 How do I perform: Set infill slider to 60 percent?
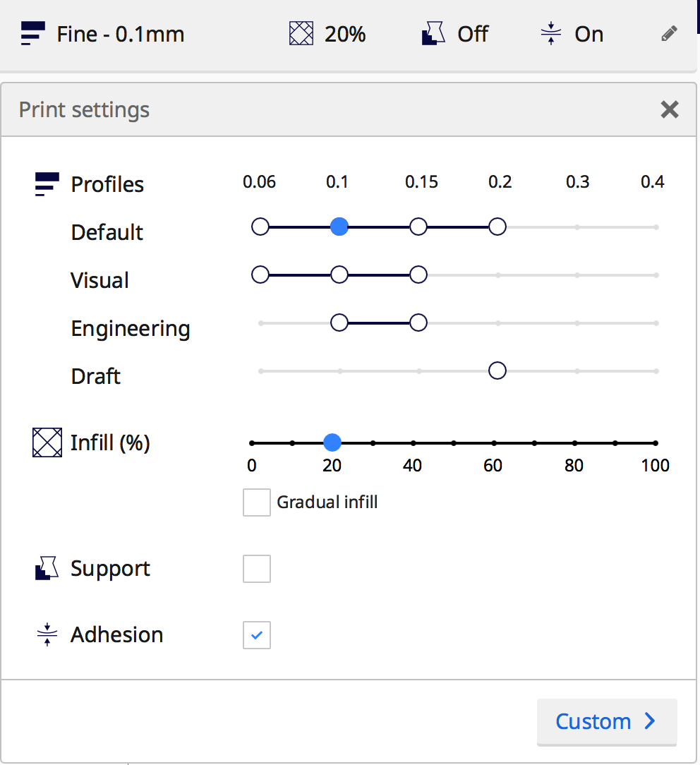coord(494,443)
